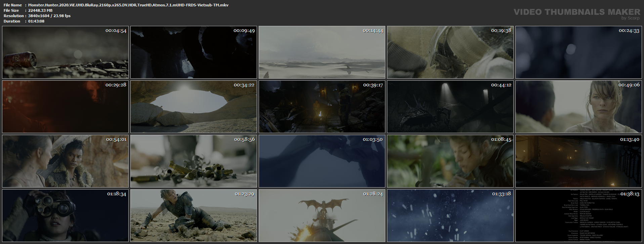Click the duration value 01:43:08

36,21
